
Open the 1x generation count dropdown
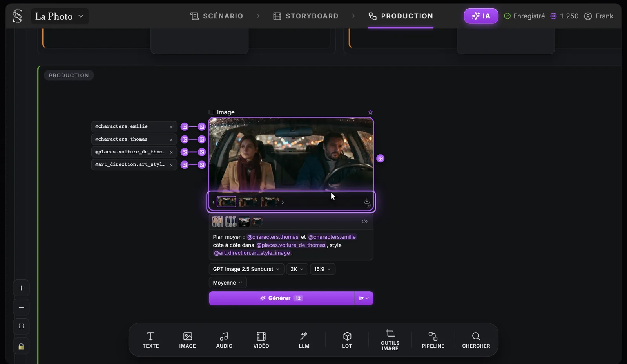364,298
